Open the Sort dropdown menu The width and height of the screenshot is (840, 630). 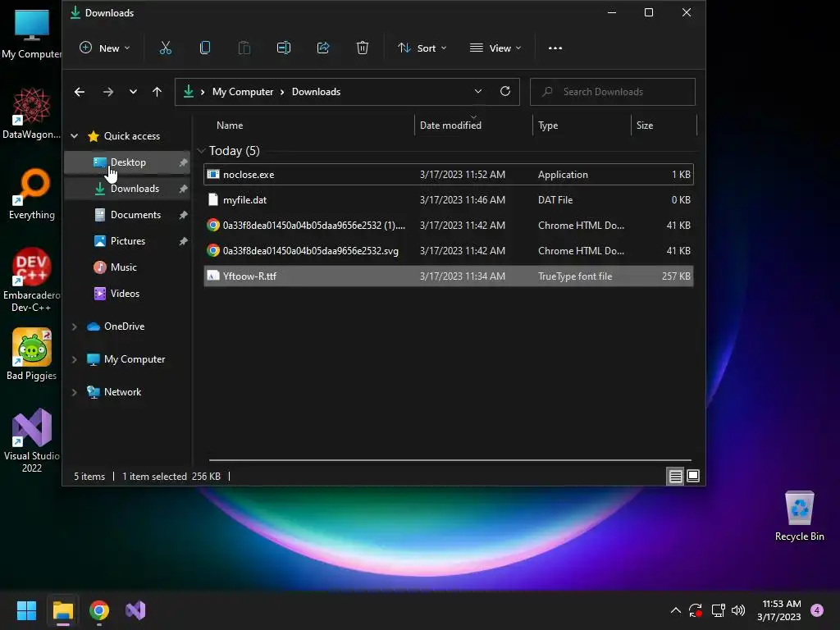[422, 48]
